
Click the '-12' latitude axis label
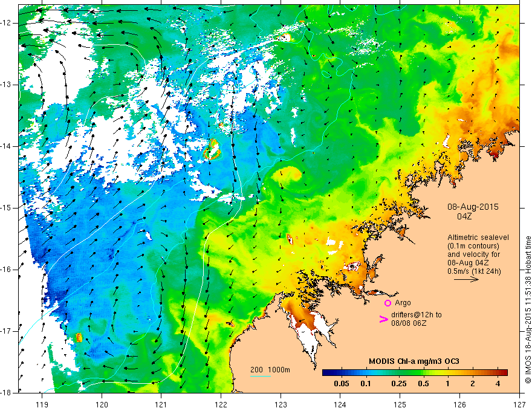click(7, 23)
